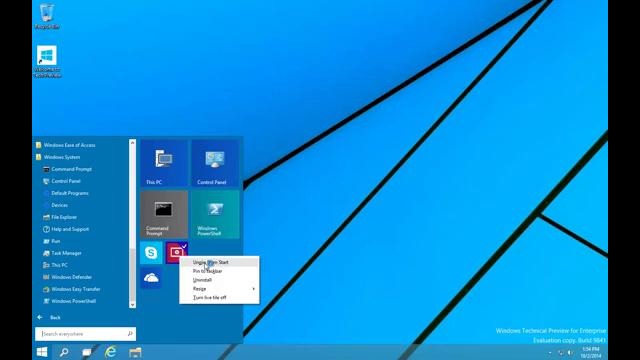640x360 pixels.
Task: Open the taskbar clock and date
Action: point(591,352)
